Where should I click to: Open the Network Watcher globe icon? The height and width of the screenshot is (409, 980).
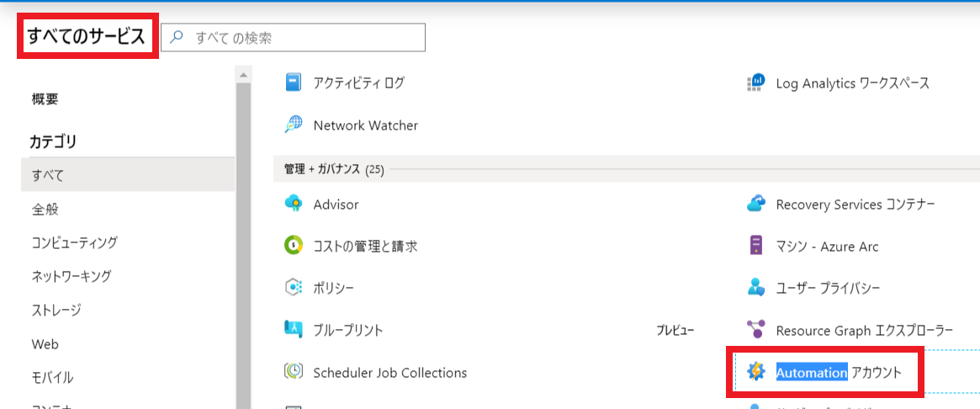click(x=294, y=125)
